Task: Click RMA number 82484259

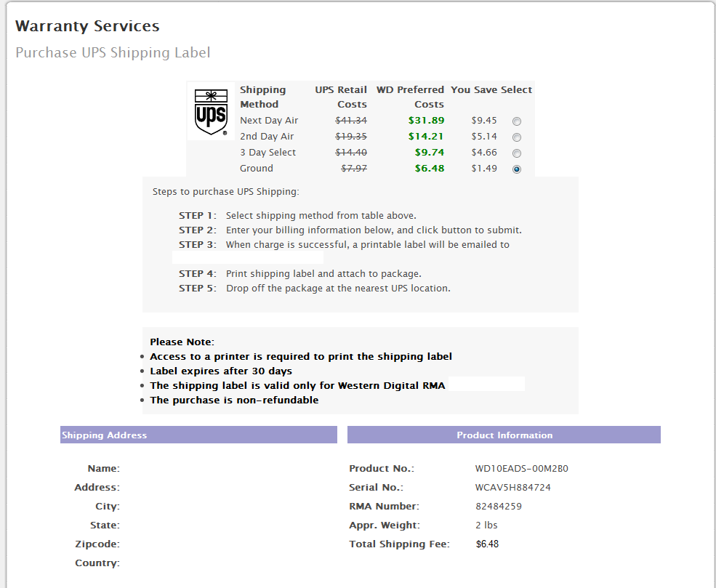Action: [x=498, y=507]
